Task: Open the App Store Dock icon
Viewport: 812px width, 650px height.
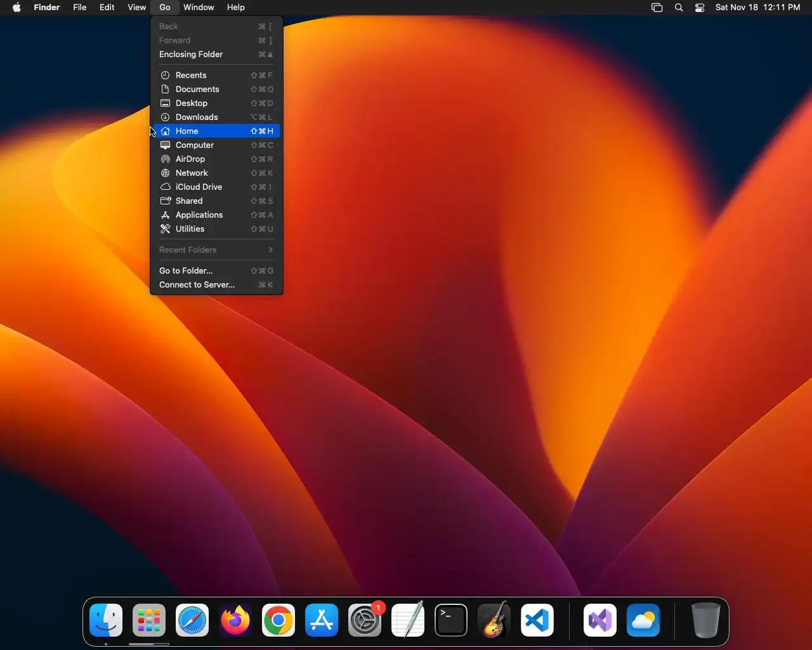Action: coord(322,620)
